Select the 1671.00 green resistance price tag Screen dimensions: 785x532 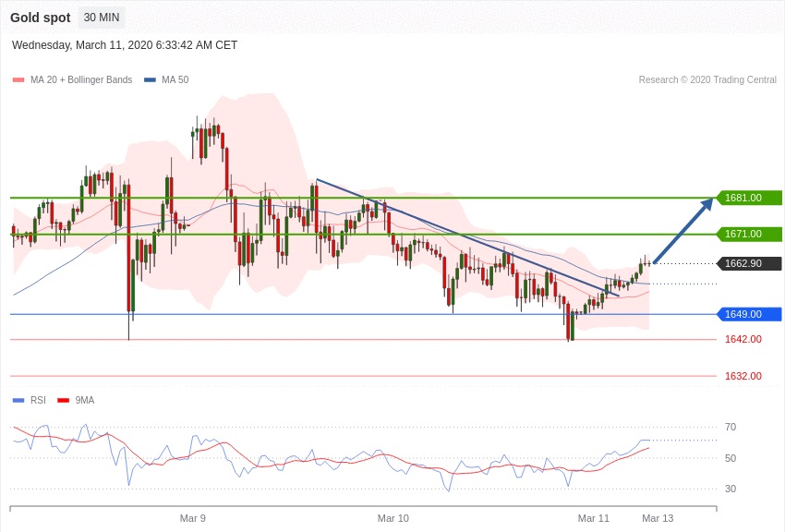(x=749, y=234)
